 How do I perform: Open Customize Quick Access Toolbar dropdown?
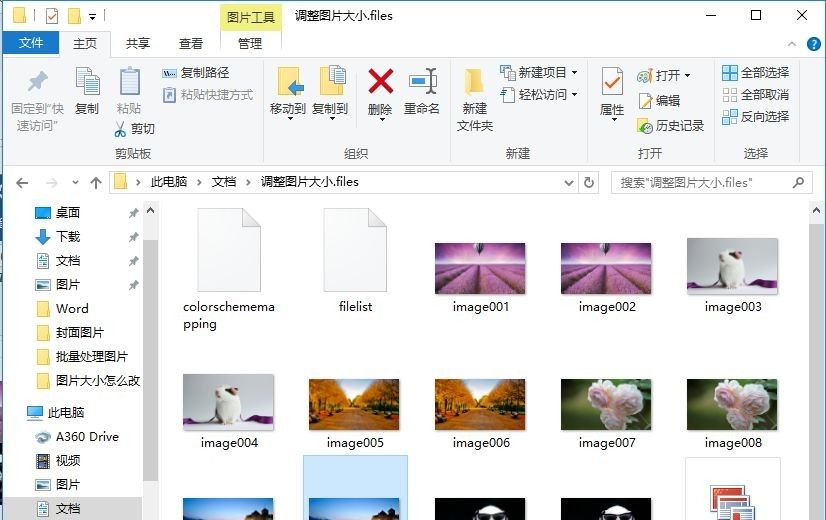tap(92, 17)
